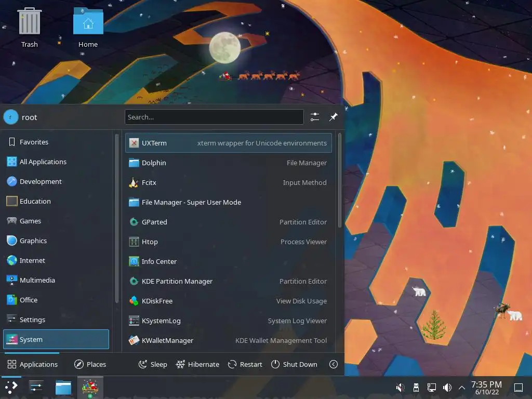The image size is (532, 399).
Task: Launch the Htop icon
Action: tap(134, 242)
